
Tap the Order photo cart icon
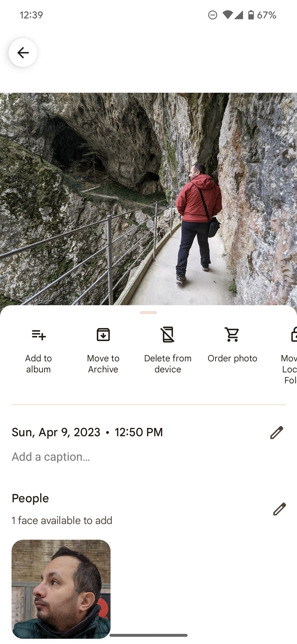click(232, 335)
